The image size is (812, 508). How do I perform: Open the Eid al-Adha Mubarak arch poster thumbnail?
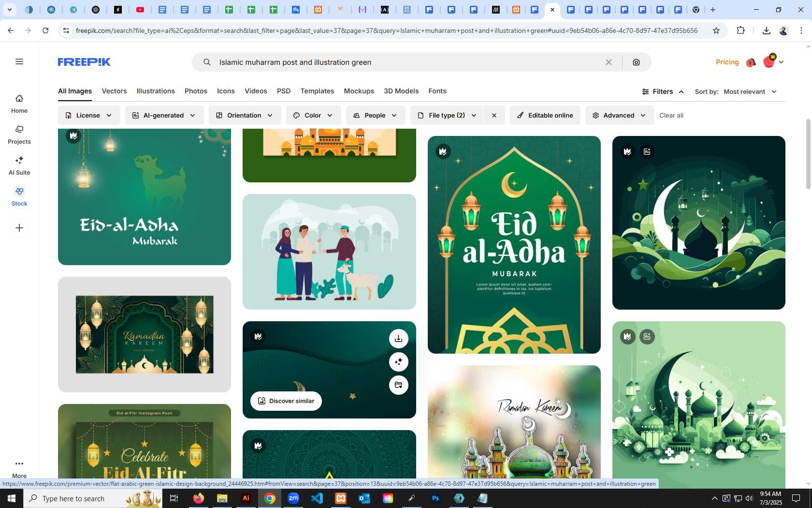514,245
